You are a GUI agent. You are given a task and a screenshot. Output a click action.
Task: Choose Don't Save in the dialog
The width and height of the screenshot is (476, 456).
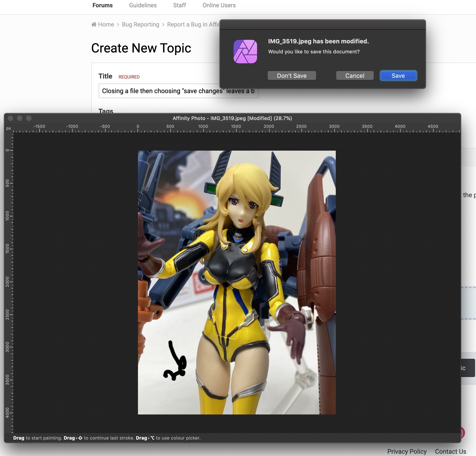pyautogui.click(x=292, y=76)
